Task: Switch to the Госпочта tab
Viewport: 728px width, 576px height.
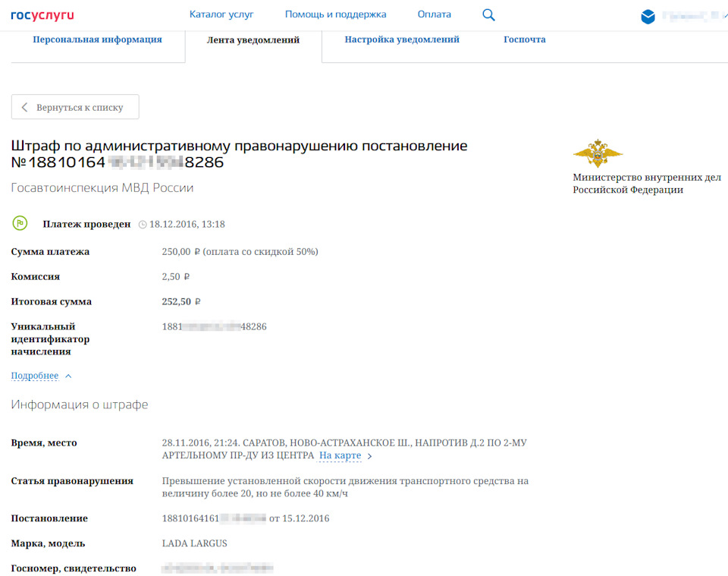Action: (x=524, y=39)
